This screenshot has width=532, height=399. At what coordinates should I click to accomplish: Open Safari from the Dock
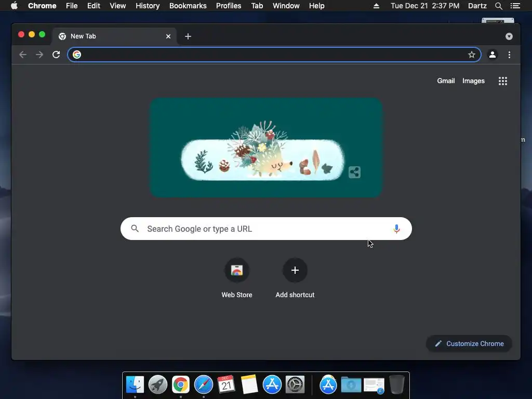tap(204, 385)
